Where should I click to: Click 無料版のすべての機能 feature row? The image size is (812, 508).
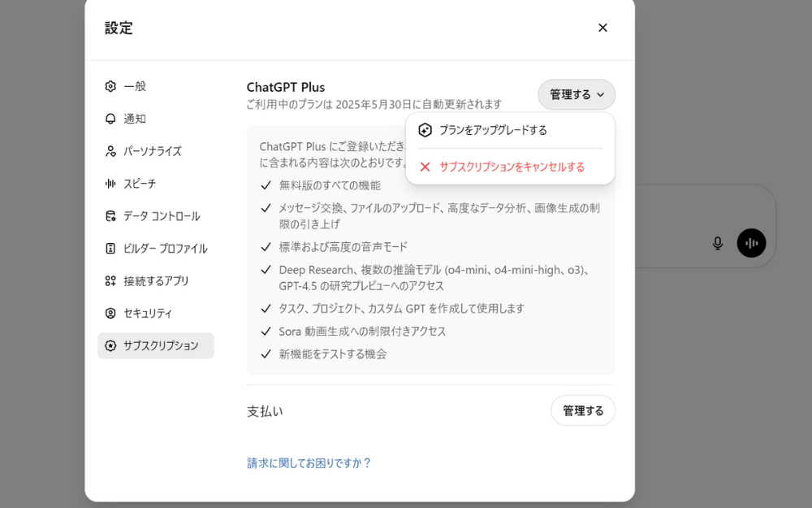pos(330,185)
